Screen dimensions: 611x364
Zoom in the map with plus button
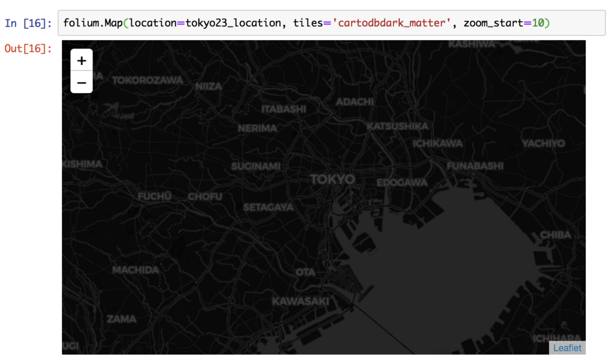point(81,60)
